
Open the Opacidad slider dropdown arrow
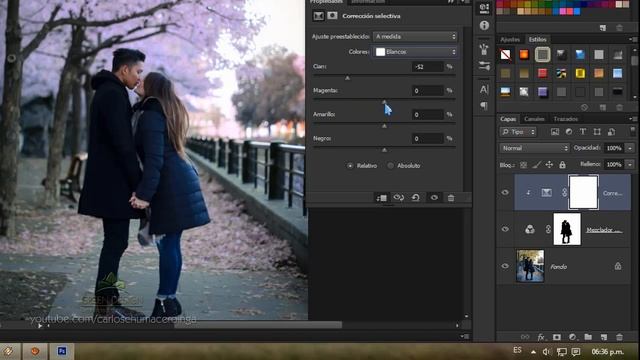pyautogui.click(x=630, y=148)
